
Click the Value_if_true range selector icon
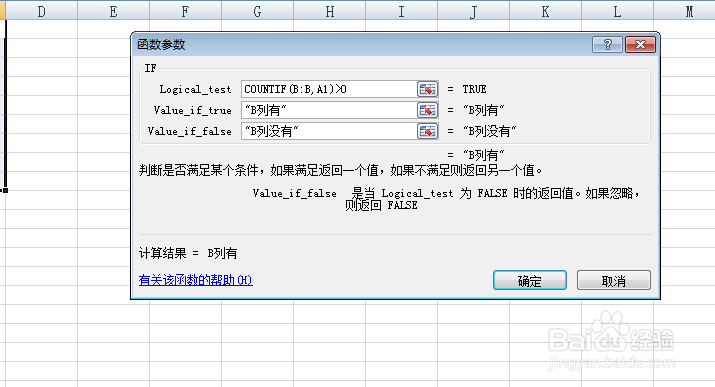coord(427,110)
